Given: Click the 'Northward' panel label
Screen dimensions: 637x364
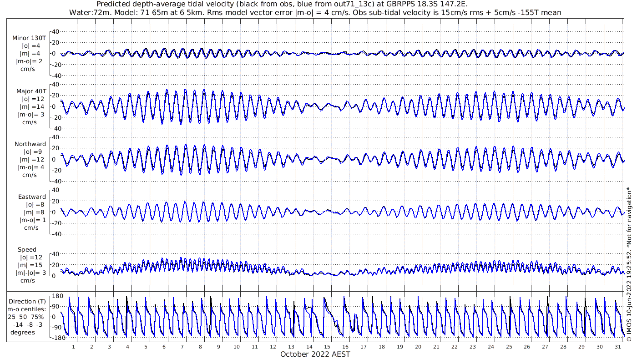Looking at the screenshot, I should [30, 144].
